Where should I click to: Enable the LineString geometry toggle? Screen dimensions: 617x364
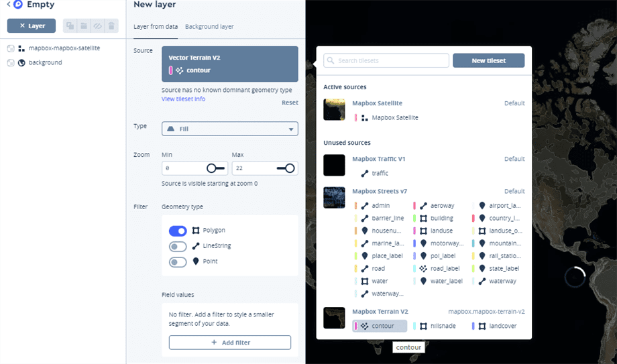[x=178, y=247]
